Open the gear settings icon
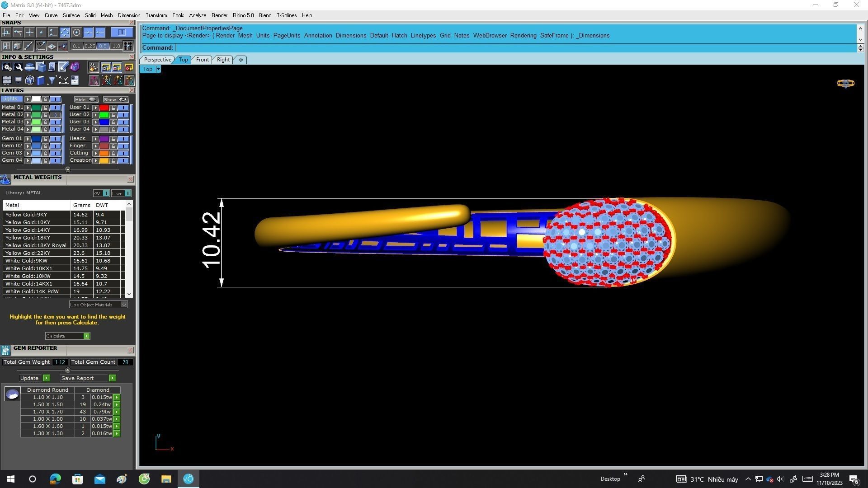This screenshot has width=868, height=488. (7, 67)
